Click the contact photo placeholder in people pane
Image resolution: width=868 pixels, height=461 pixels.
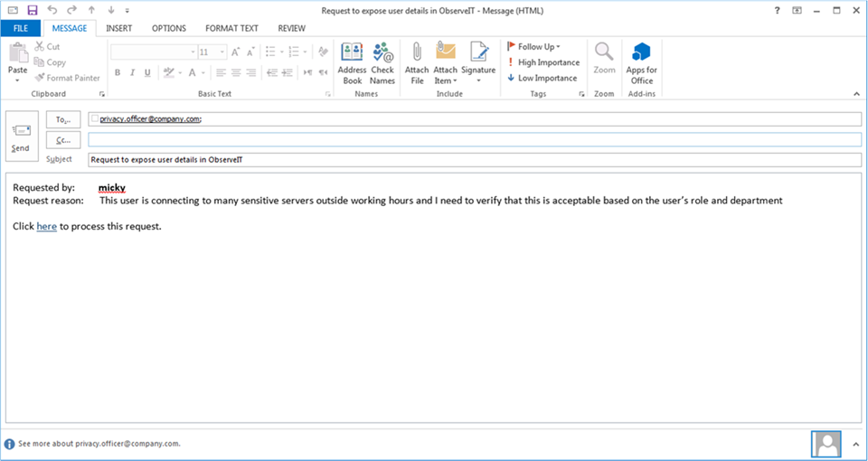click(827, 444)
